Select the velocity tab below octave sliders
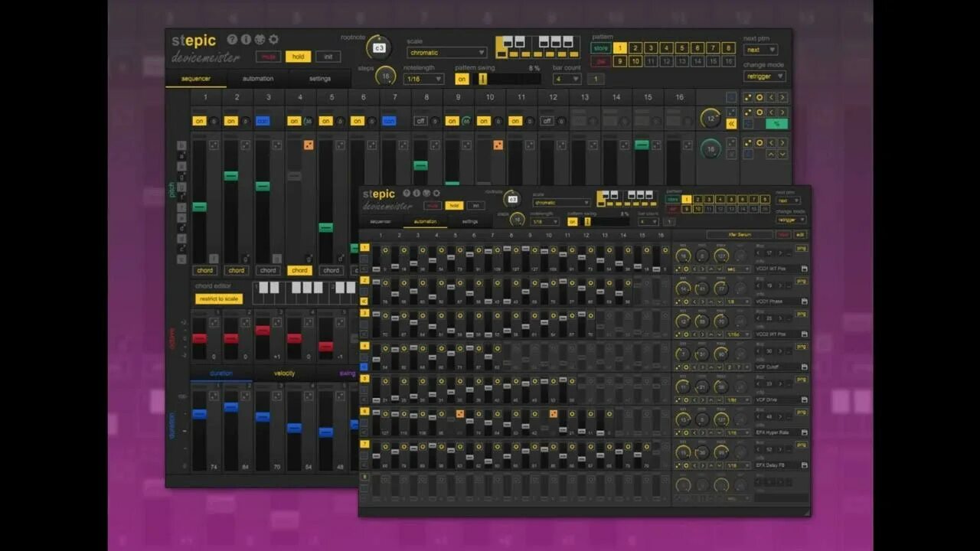This screenshot has height=551, width=980. pyautogui.click(x=284, y=373)
